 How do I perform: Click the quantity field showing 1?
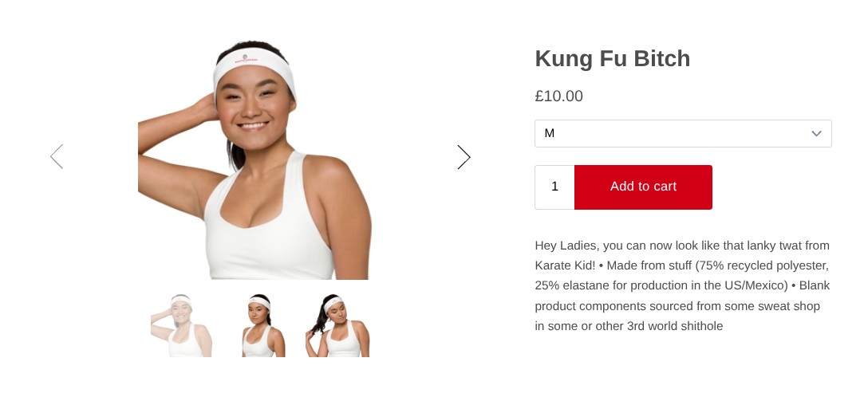[x=554, y=187]
